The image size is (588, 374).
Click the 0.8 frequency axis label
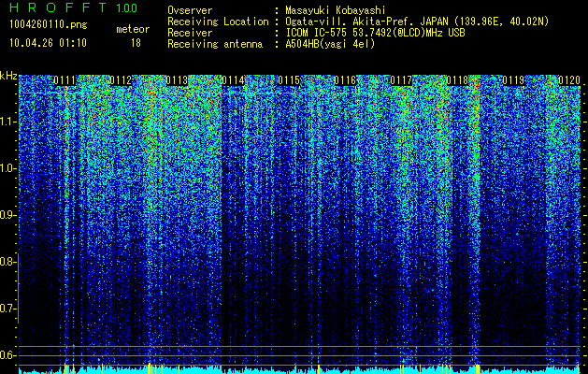(7, 262)
